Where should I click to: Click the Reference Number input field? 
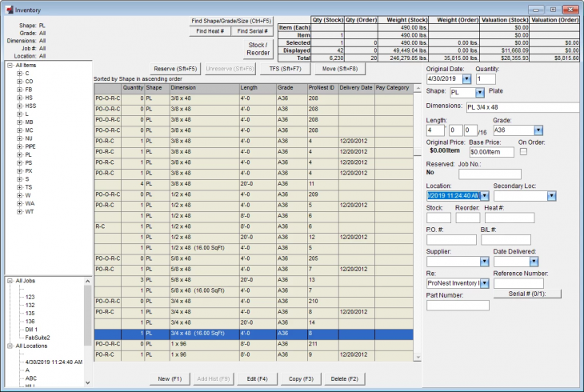(x=518, y=283)
